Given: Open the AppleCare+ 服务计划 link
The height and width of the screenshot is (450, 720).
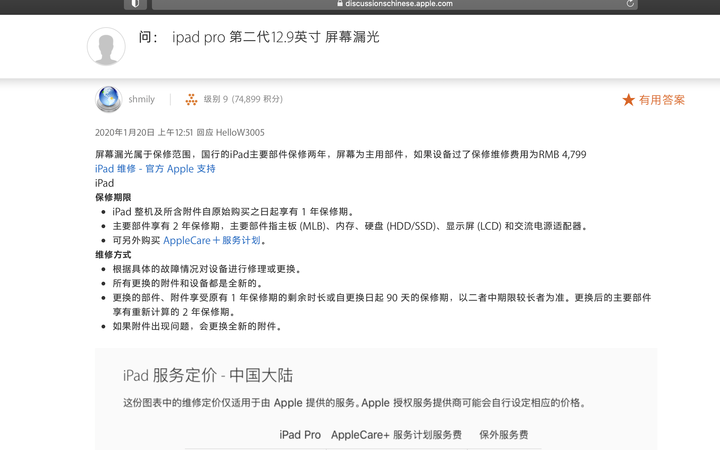Looking at the screenshot, I should (212, 240).
